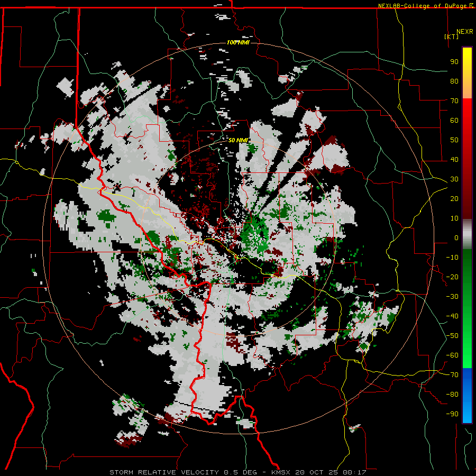
Task: Pick the light blue segment of the color bar
Action: [x=467, y=408]
